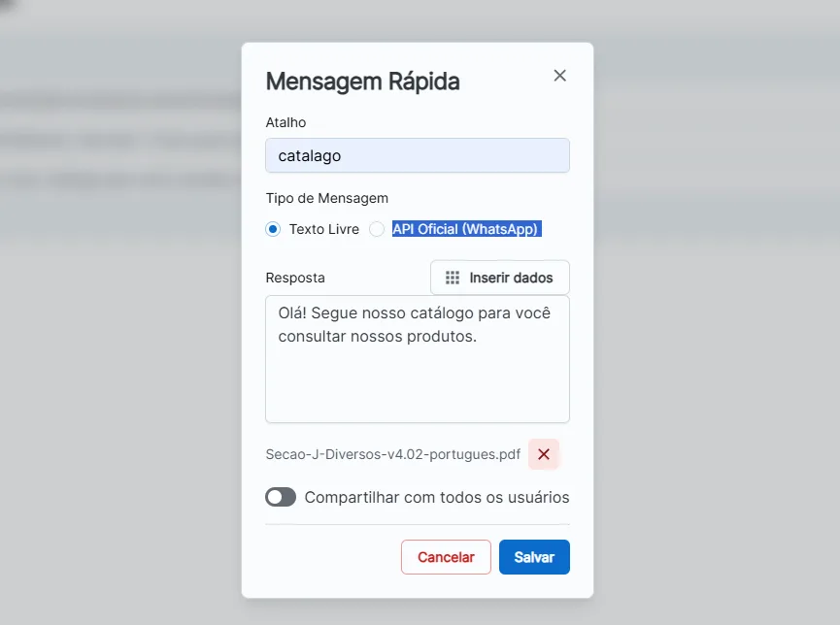This screenshot has height=625, width=840.
Task: Select the API Oficial (WhatsApp) radio circle
Action: [x=377, y=229]
